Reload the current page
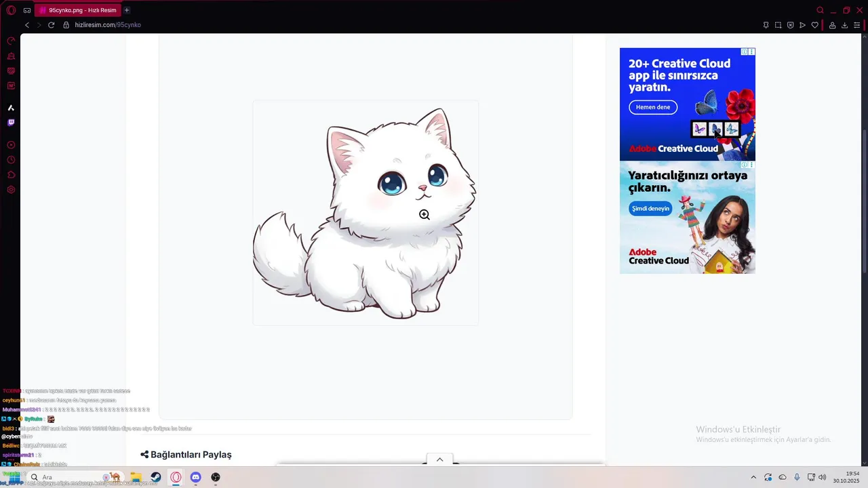Screen dimensions: 868x488 pos(51,25)
